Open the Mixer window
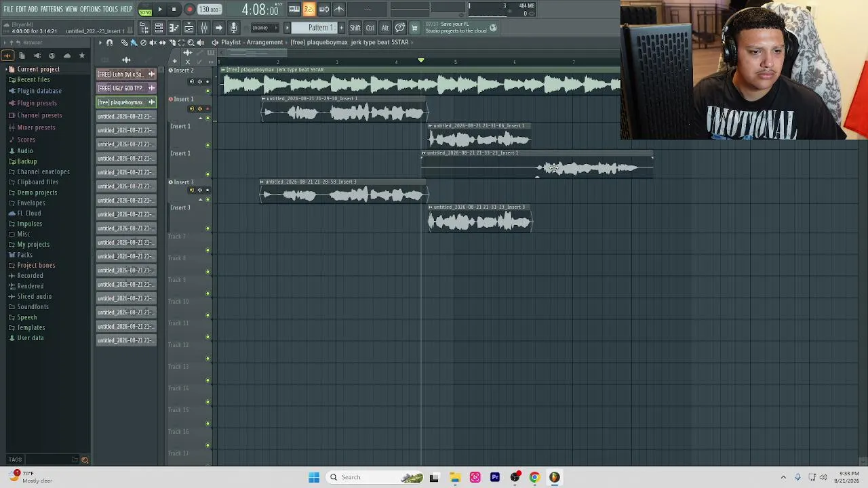Screen dimensions: 868x488 203,28
